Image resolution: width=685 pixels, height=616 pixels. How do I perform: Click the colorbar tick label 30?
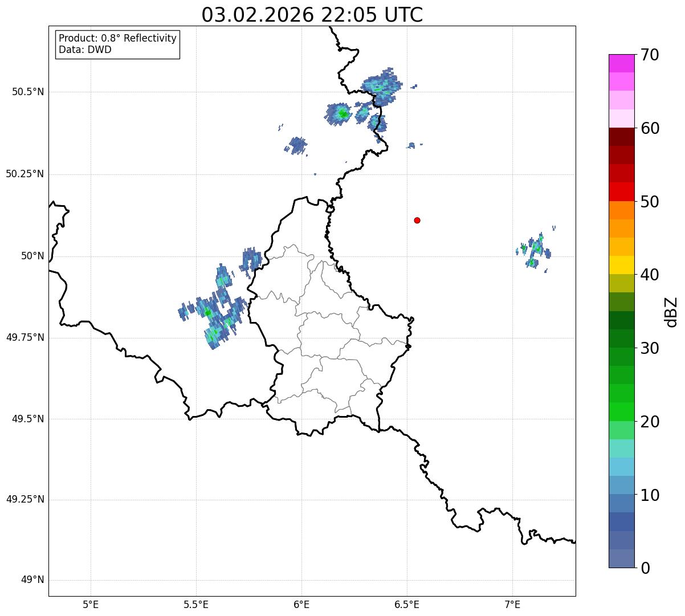[650, 348]
